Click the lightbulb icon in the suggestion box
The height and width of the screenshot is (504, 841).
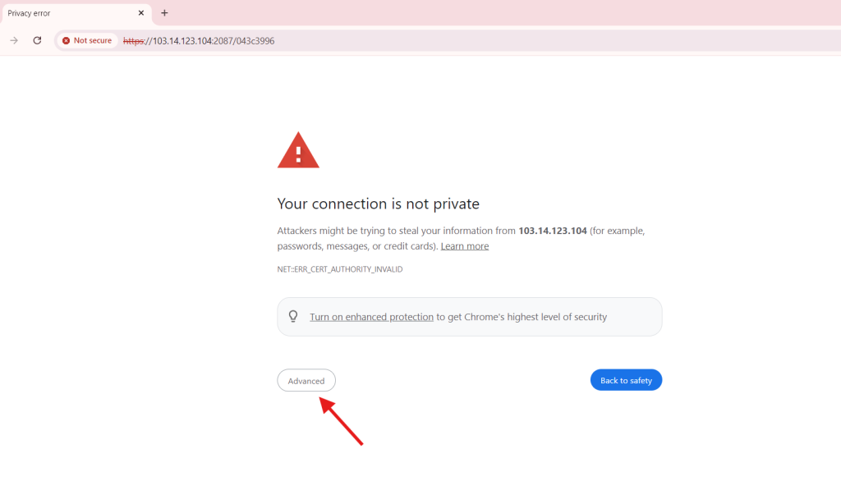pyautogui.click(x=292, y=317)
